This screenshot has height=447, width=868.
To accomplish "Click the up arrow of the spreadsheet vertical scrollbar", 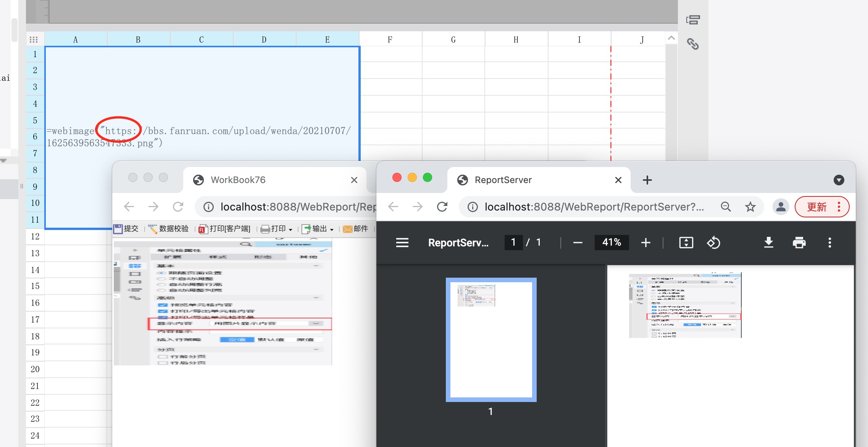I will point(671,38).
